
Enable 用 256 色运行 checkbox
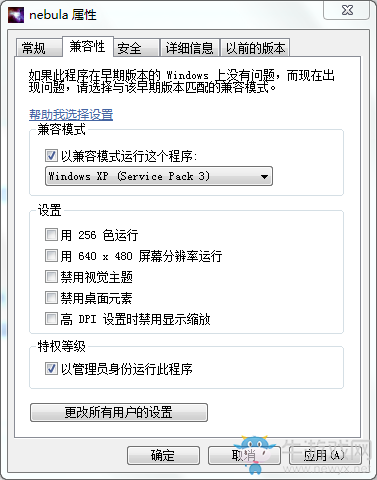pyautogui.click(x=51, y=235)
